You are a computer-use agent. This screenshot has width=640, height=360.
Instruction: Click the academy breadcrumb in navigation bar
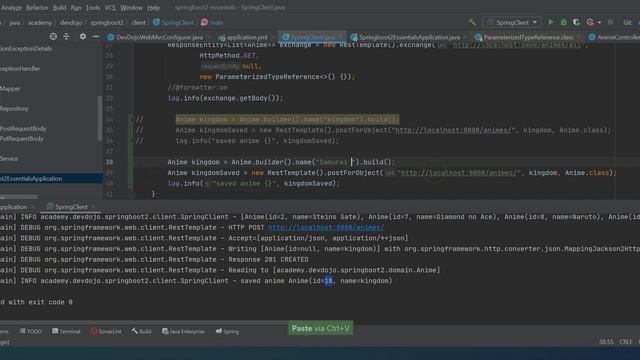[x=40, y=23]
